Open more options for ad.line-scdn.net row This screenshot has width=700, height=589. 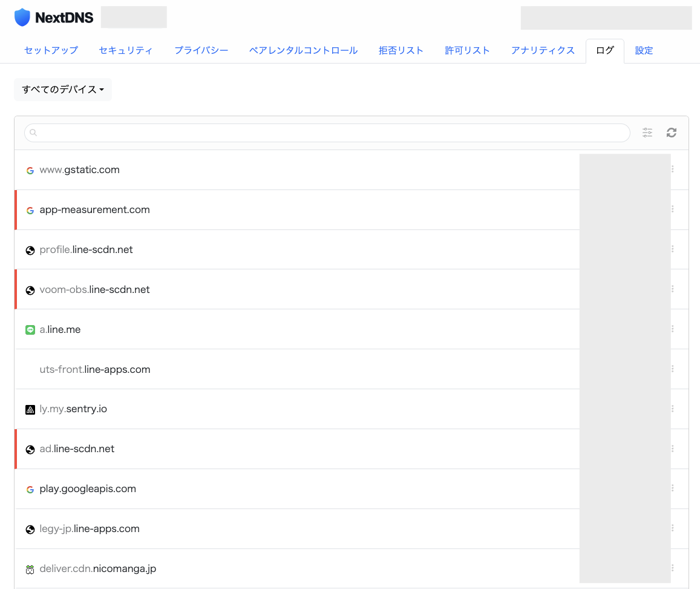click(673, 449)
